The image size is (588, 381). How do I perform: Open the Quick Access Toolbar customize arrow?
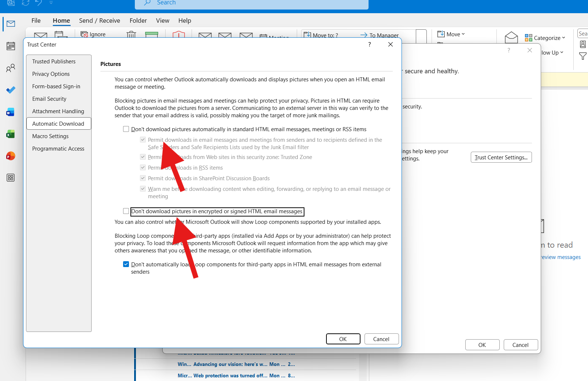51,3
